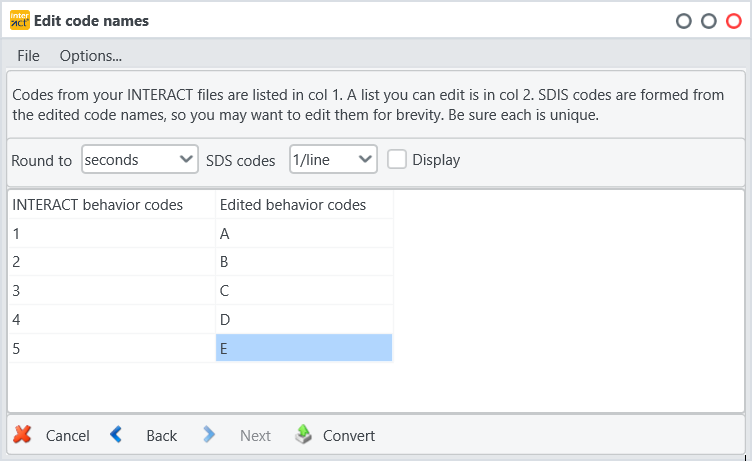The width and height of the screenshot is (752, 461).
Task: Click the Cancel button label
Action: click(68, 436)
